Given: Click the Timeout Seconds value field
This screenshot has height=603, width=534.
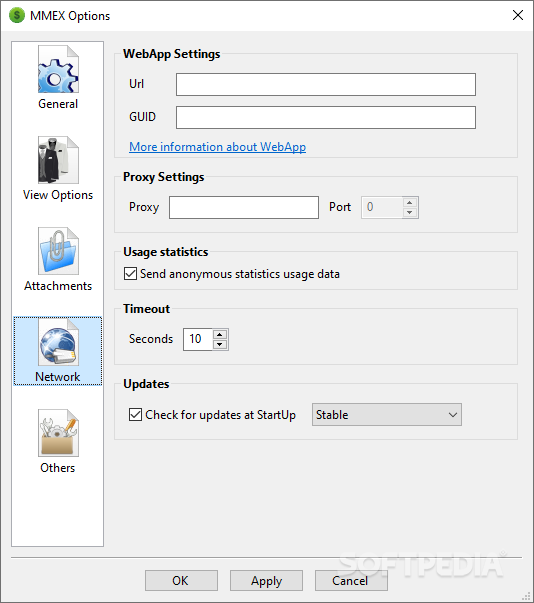Looking at the screenshot, I should coord(198,339).
